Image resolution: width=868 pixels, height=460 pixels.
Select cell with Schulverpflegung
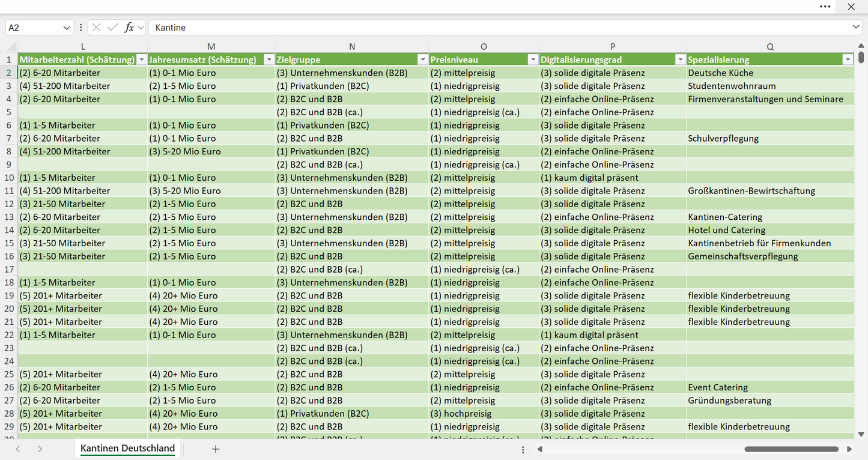770,138
